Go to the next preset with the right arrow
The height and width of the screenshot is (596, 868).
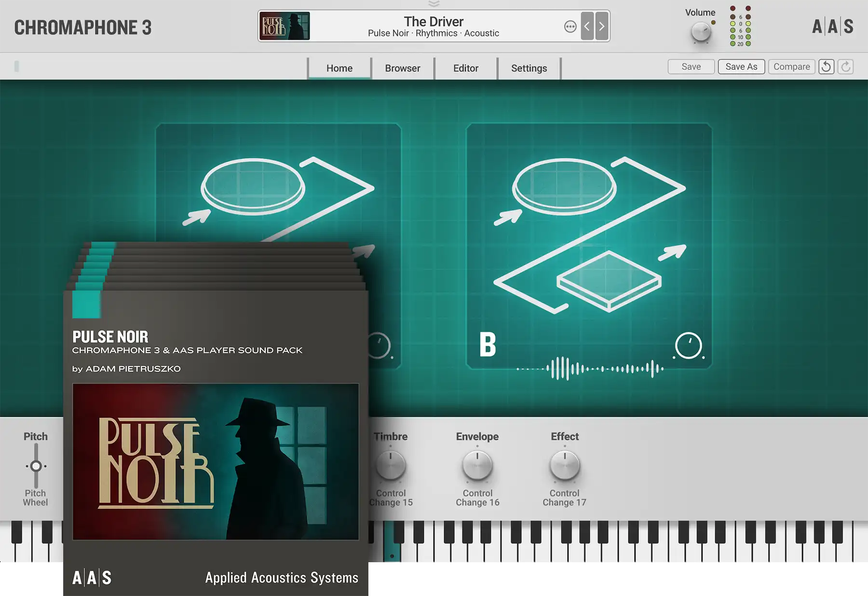point(601,27)
